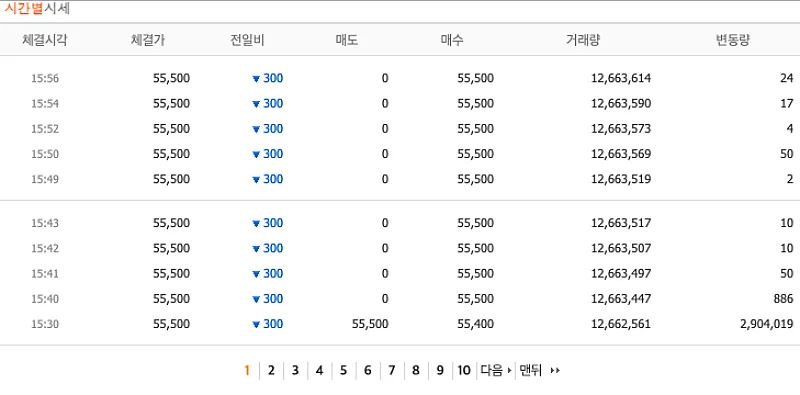The height and width of the screenshot is (395, 800).
Task: Click the 15:54 time cell
Action: coord(45,104)
